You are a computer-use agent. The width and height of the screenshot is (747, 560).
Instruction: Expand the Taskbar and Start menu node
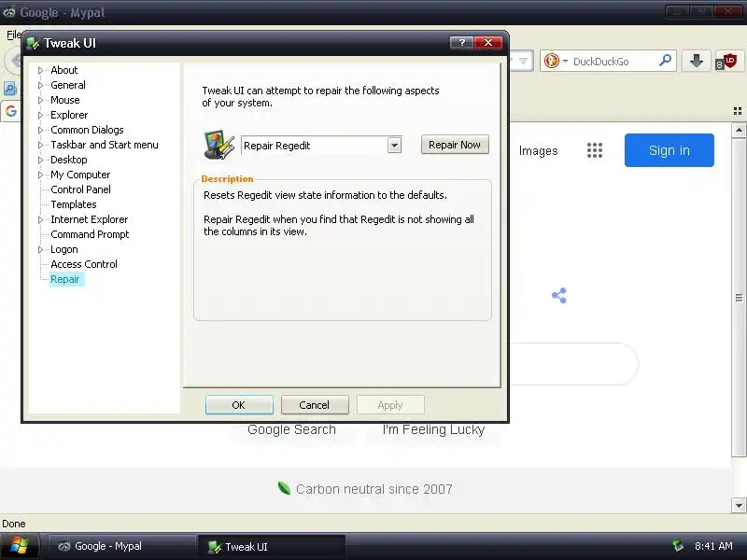pyautogui.click(x=40, y=145)
